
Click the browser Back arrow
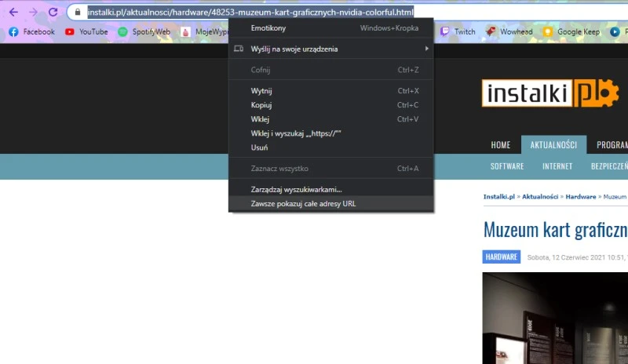[13, 12]
